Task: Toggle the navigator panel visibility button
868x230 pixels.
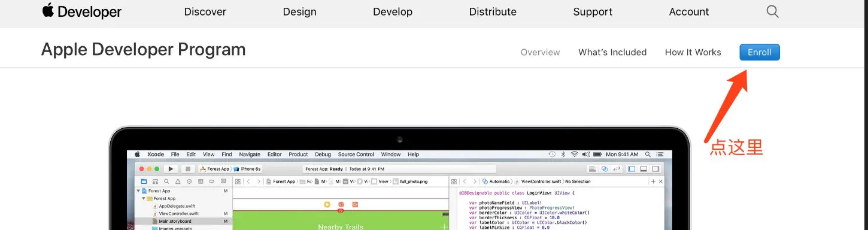Action: click(632, 169)
